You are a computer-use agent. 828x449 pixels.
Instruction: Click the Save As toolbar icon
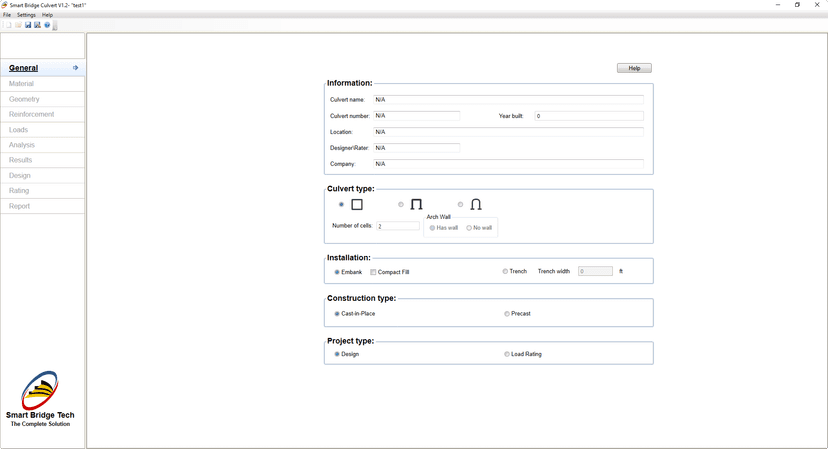37,25
